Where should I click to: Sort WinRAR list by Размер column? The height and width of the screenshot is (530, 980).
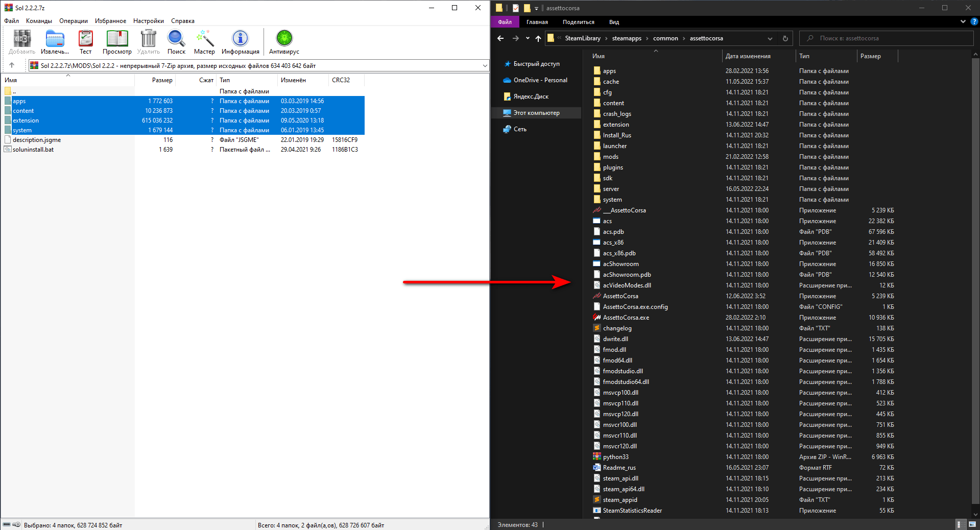(155, 80)
